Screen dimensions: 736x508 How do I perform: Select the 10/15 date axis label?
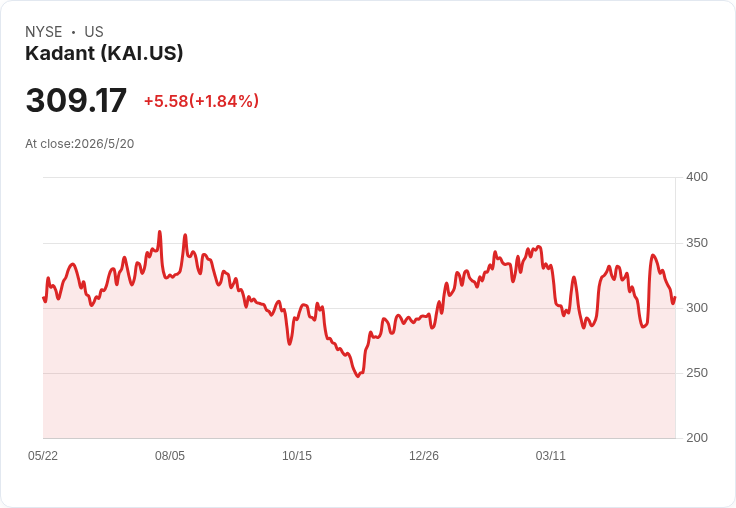(x=297, y=455)
